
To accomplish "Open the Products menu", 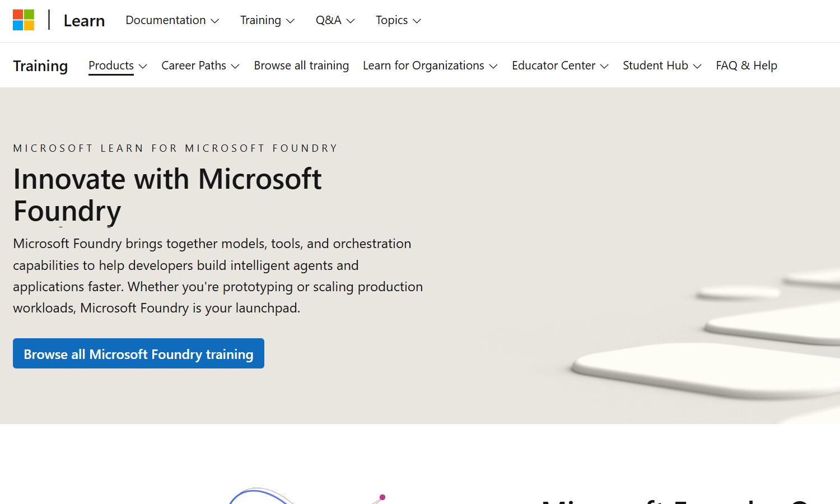I will click(x=118, y=66).
